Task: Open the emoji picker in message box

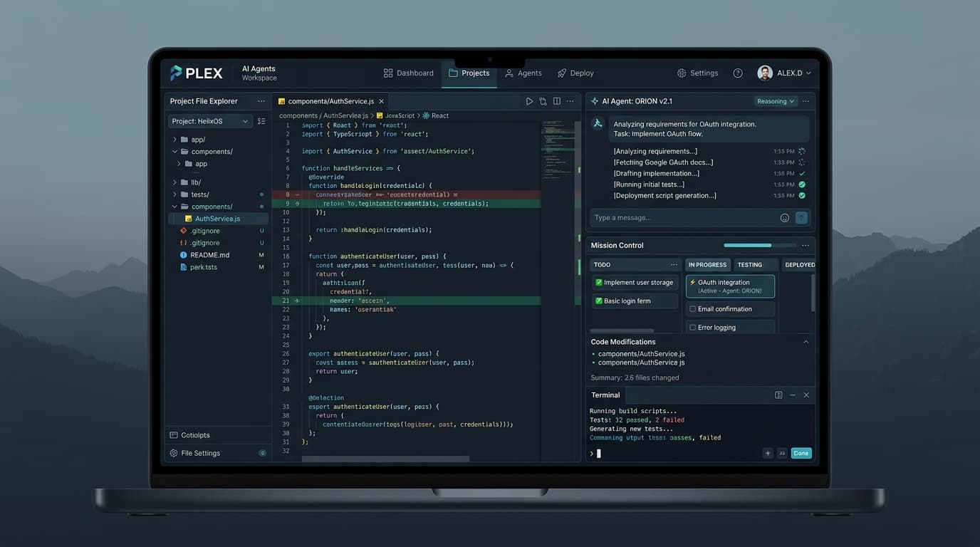Action: 785,218
